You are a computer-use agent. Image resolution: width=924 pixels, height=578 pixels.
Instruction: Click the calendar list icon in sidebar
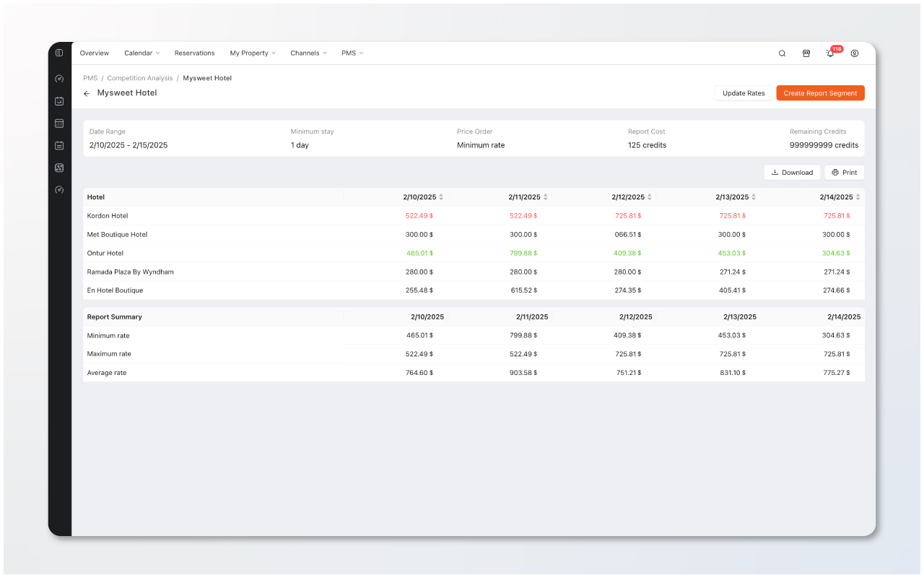pyautogui.click(x=59, y=145)
